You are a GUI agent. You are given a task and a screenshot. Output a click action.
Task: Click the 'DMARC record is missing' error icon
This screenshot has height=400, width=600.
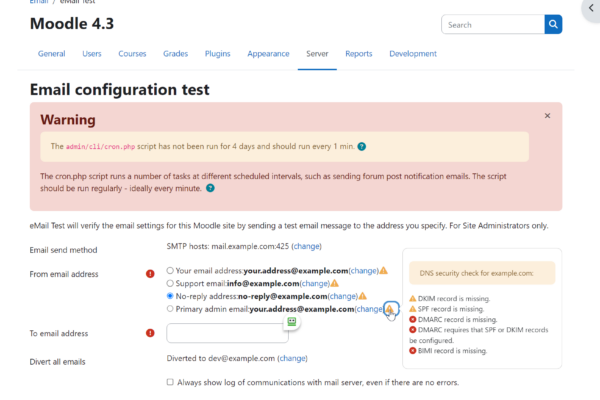click(412, 319)
